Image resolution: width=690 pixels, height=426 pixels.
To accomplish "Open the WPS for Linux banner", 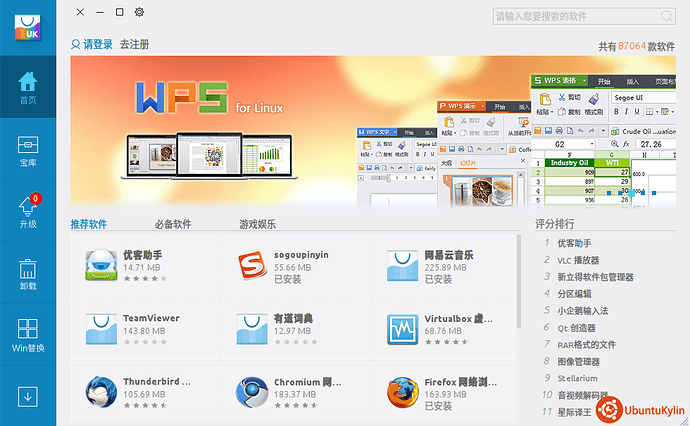I will tap(373, 132).
